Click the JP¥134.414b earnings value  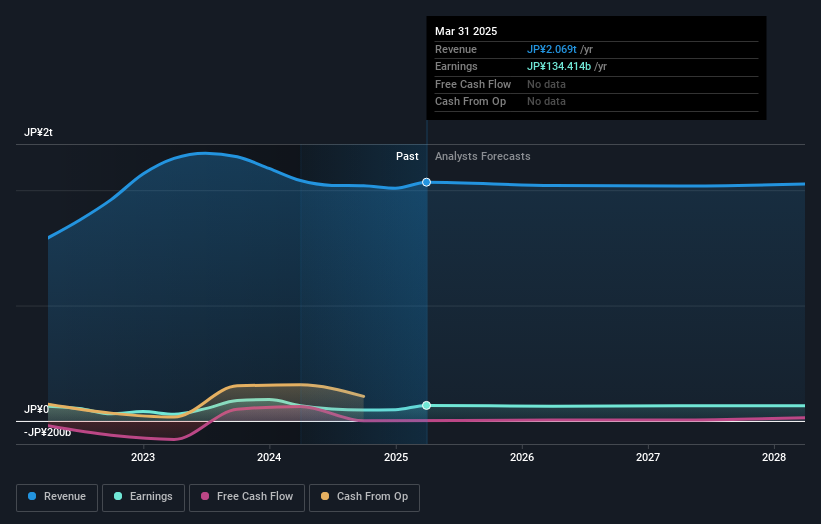click(x=559, y=66)
